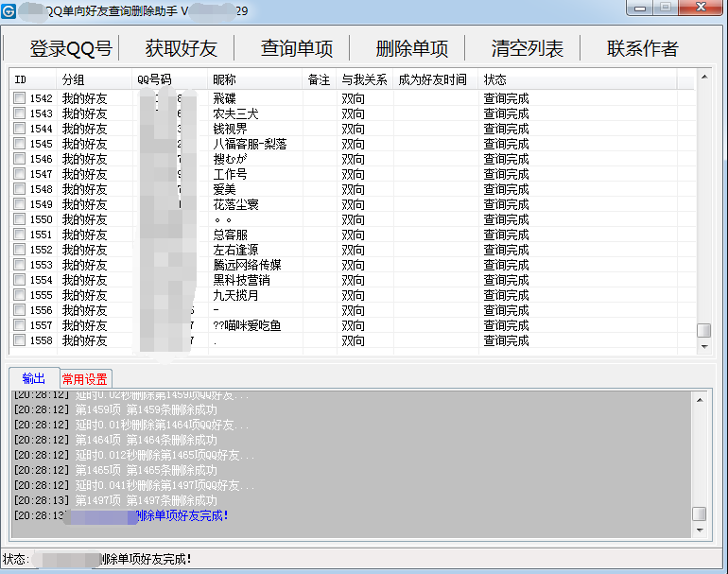Select the nickname 左右逢源
This screenshot has width=728, height=574.
tap(235, 250)
